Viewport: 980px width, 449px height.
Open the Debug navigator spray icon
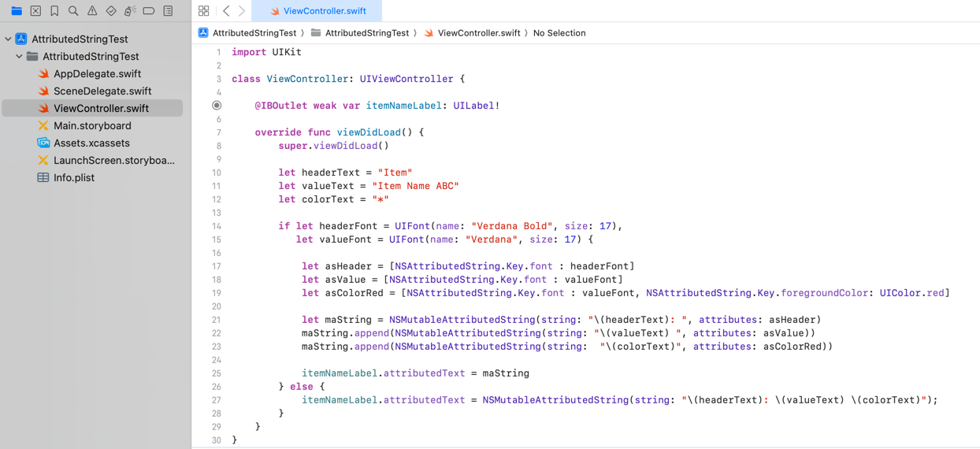point(130,11)
